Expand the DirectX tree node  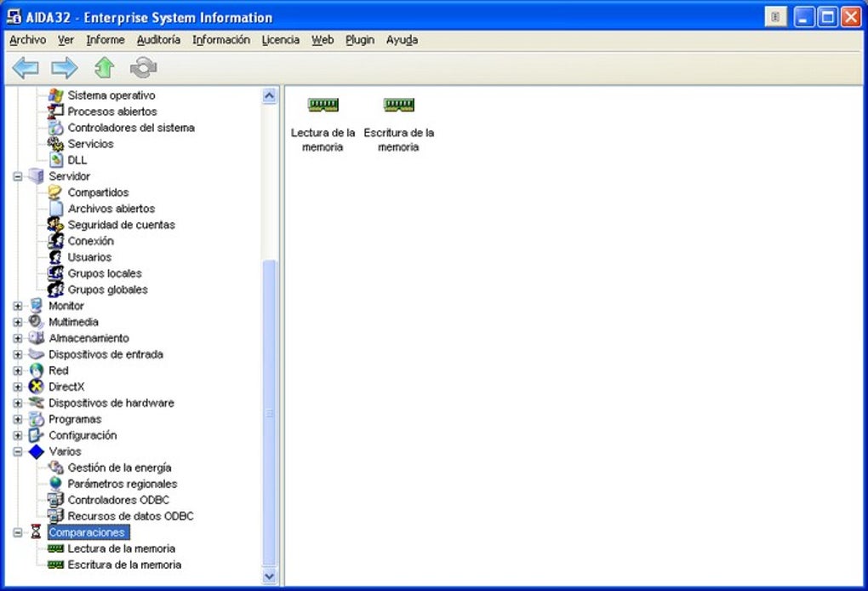pyautogui.click(x=18, y=387)
